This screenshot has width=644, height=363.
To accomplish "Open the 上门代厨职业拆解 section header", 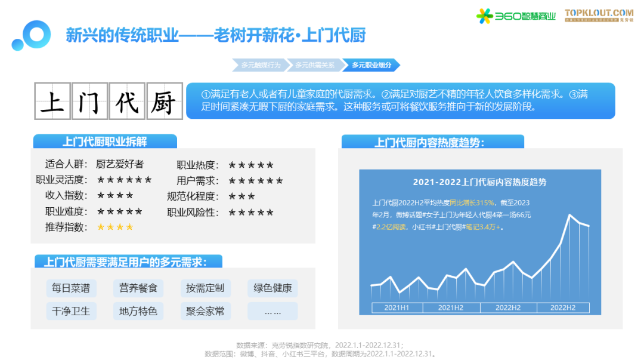I will pos(104,141).
